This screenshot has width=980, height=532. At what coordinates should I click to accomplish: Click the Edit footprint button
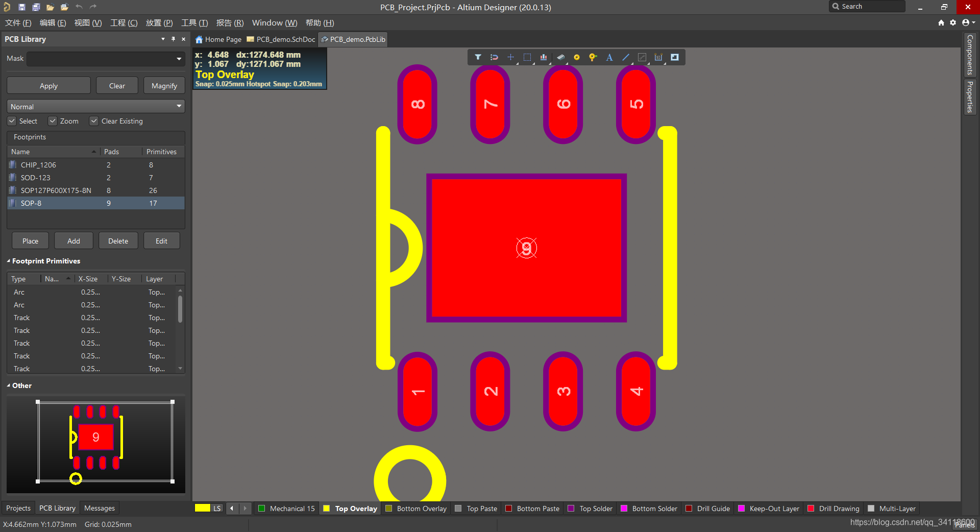pyautogui.click(x=161, y=241)
